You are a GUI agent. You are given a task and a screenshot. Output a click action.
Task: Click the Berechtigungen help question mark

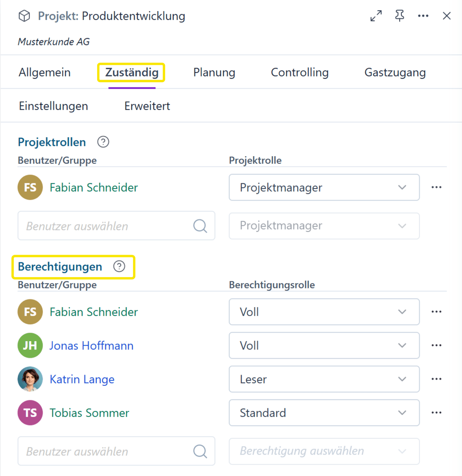pos(119,266)
